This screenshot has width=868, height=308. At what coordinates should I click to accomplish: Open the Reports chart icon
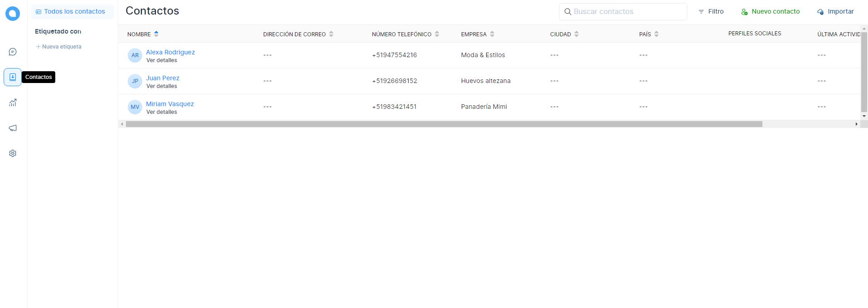13,103
